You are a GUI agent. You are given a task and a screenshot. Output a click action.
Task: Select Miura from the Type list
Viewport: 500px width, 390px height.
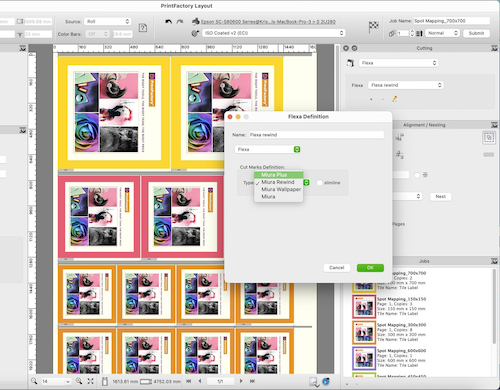tap(279, 197)
